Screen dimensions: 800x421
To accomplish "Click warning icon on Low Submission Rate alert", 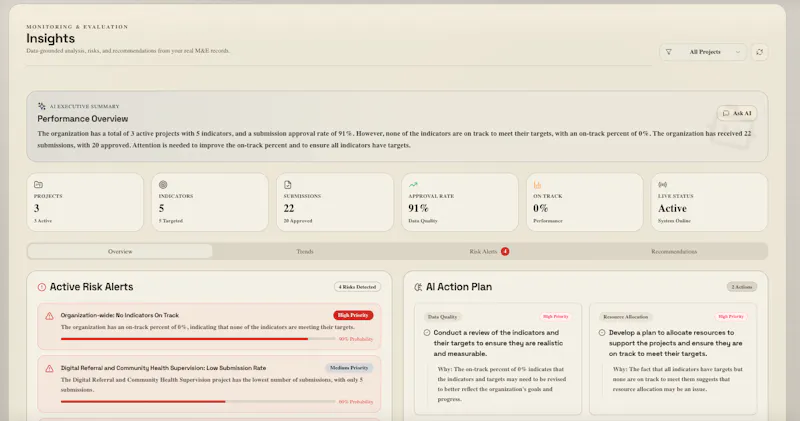I will [49, 368].
